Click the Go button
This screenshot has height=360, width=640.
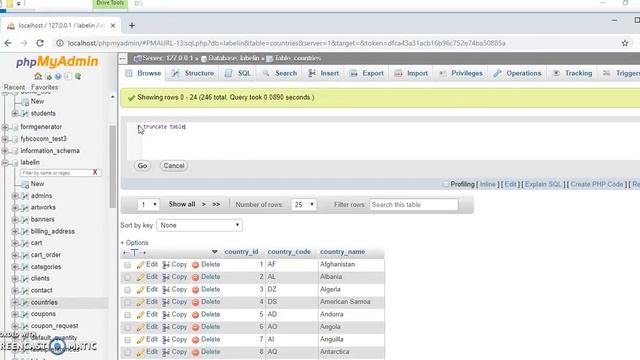142,166
